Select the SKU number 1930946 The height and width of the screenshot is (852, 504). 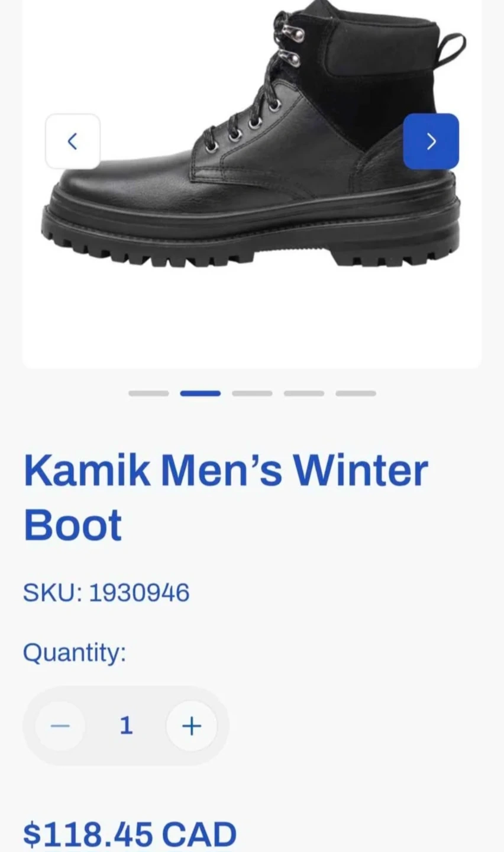(x=139, y=593)
